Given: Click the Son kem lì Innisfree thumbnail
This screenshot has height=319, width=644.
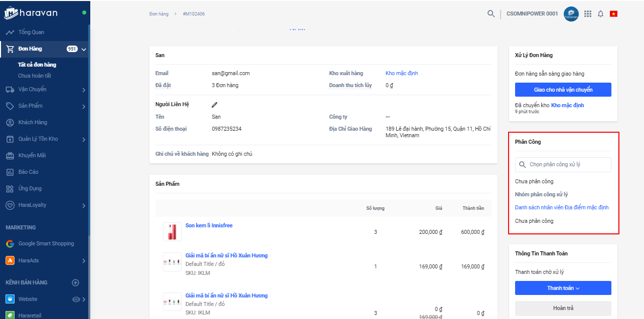Looking at the screenshot, I should [172, 231].
